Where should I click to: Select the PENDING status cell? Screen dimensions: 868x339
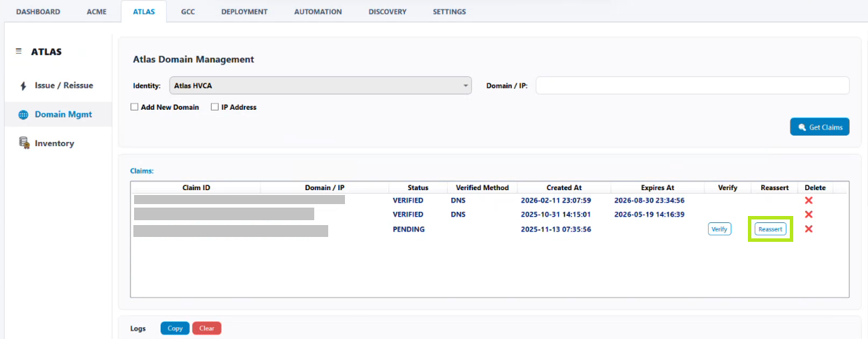point(409,229)
